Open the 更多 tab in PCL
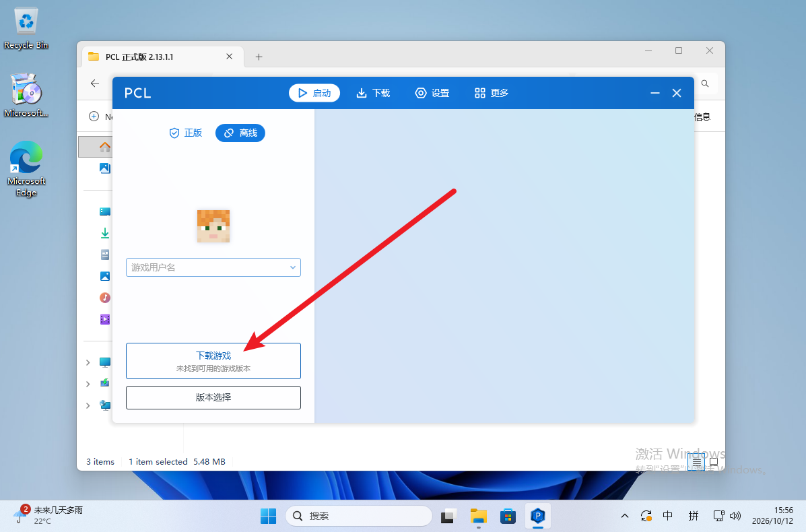This screenshot has height=532, width=806. point(492,93)
